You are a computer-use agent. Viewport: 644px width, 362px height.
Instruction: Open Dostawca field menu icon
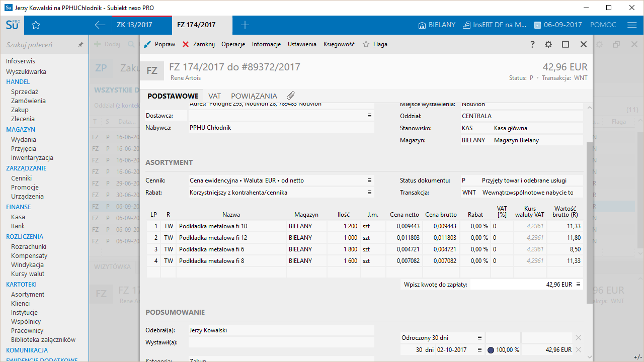(x=369, y=116)
